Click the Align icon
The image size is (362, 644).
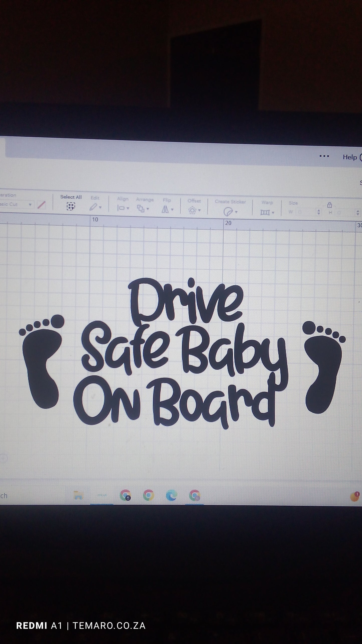coord(121,208)
